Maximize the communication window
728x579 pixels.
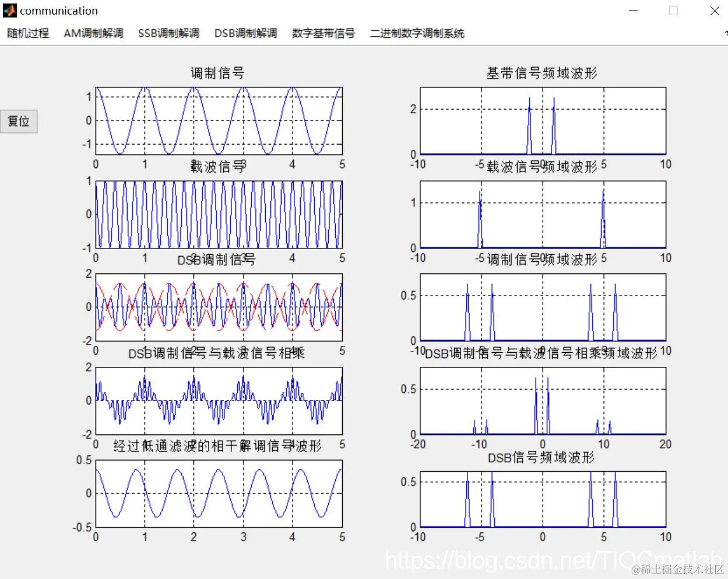673,11
